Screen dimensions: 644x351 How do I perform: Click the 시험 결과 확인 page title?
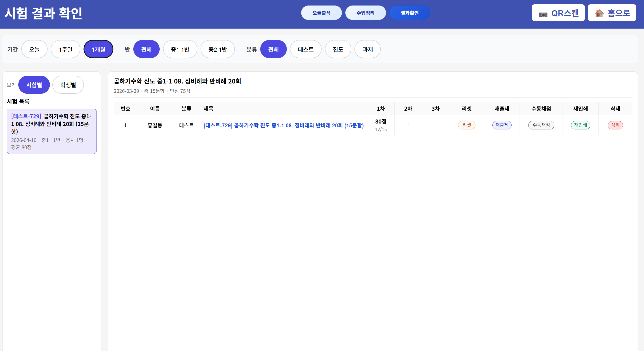pos(43,13)
